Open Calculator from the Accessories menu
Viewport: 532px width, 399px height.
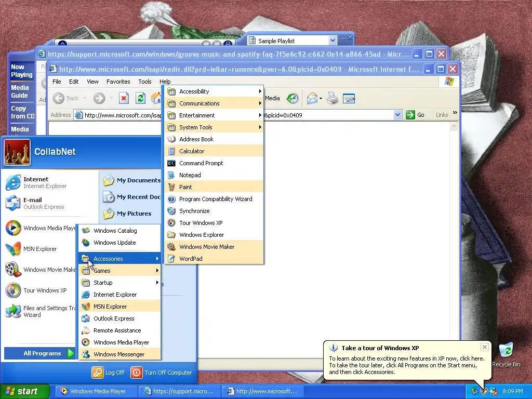point(214,151)
